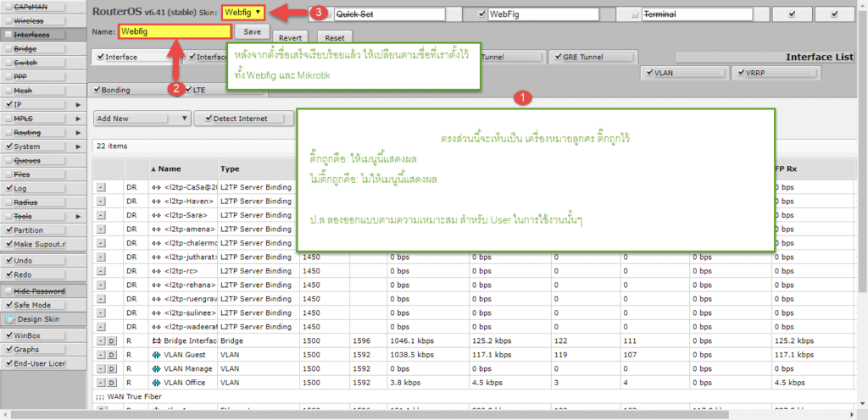Viewport: 868px width, 420px height.
Task: Click the l2tp-amena tunnel icon
Action: (x=156, y=229)
